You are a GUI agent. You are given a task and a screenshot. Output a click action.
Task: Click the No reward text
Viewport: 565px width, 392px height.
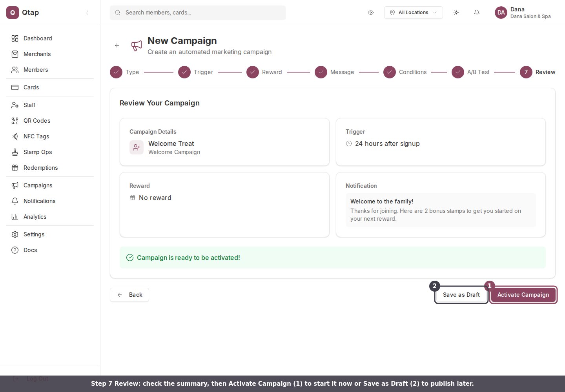(x=155, y=198)
